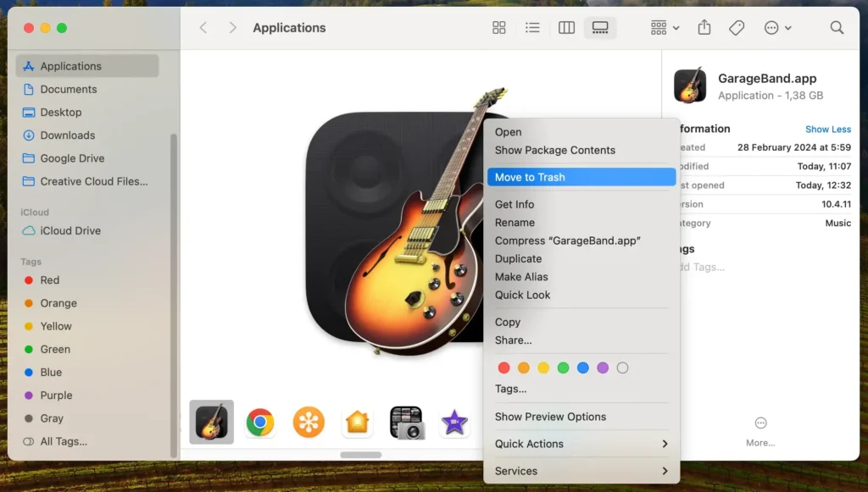
Task: Choose Show Preview Options
Action: click(x=581, y=417)
